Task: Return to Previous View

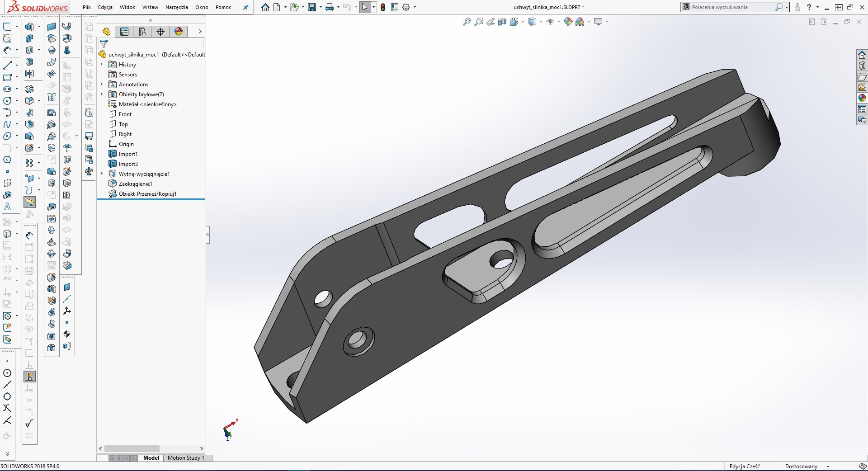Action: click(491, 22)
